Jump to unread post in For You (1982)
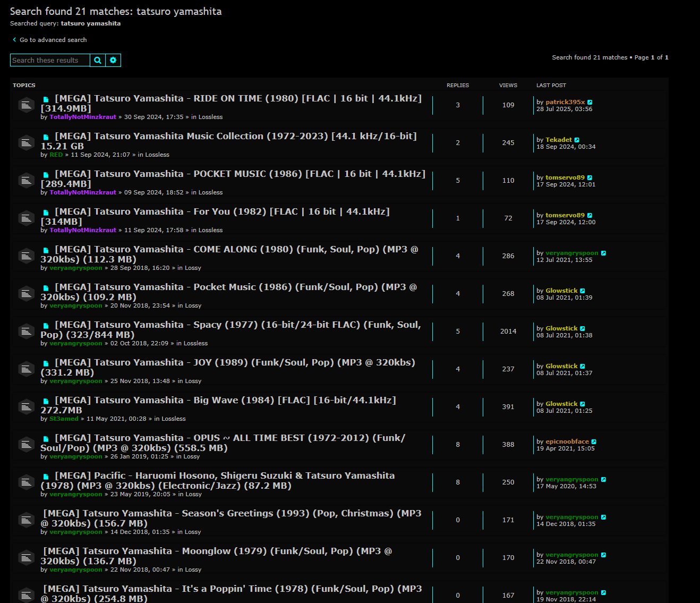 [46, 213]
